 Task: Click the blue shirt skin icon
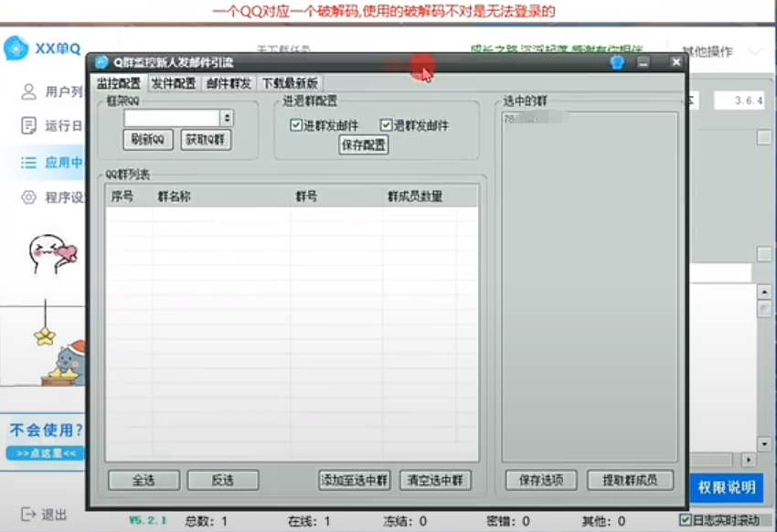click(x=617, y=62)
